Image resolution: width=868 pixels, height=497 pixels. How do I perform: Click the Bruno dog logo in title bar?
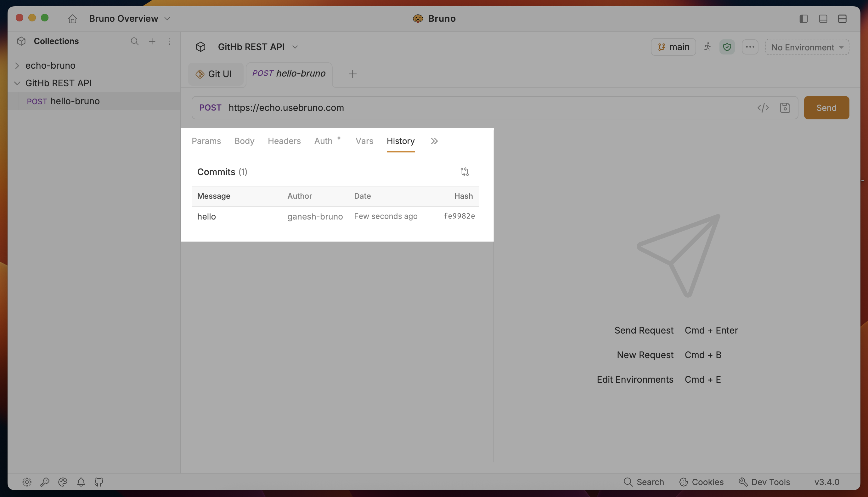tap(417, 19)
